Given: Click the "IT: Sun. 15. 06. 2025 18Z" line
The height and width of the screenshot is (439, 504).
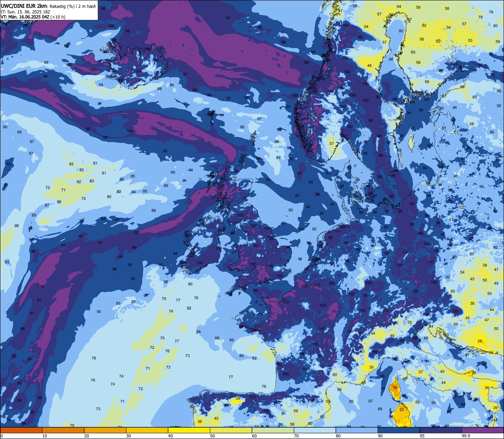Looking at the screenshot, I should pos(25,11).
